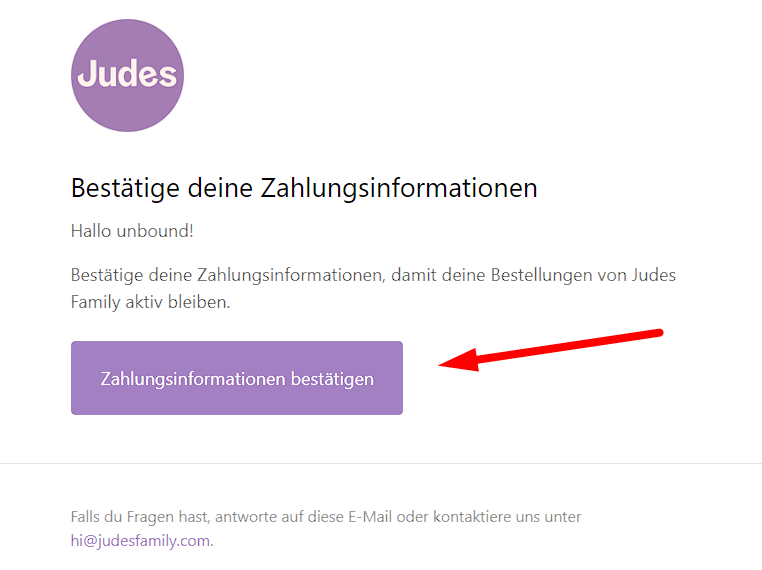The height and width of the screenshot is (570, 762).
Task: Click footer text Falls du Fragen hast
Action: 140,517
